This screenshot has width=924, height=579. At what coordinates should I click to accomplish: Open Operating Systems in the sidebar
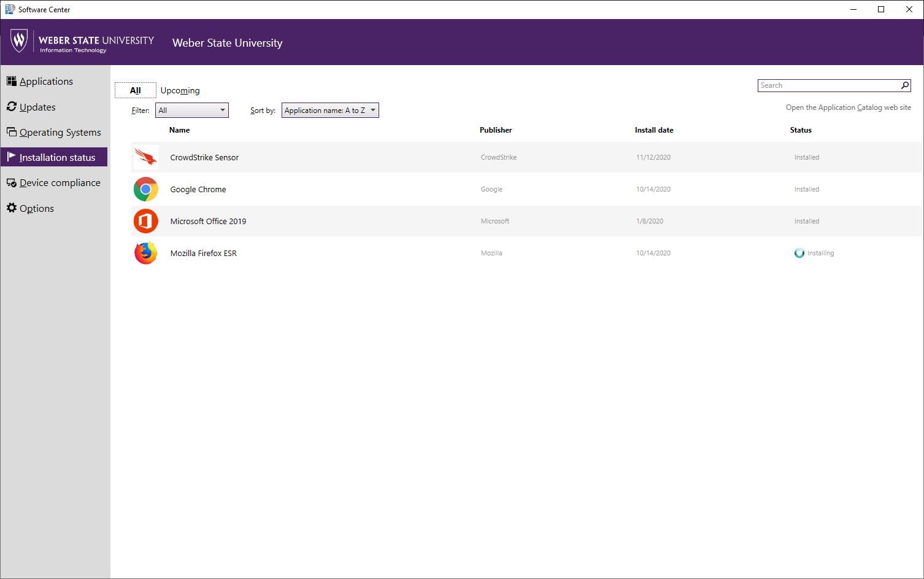(x=60, y=133)
